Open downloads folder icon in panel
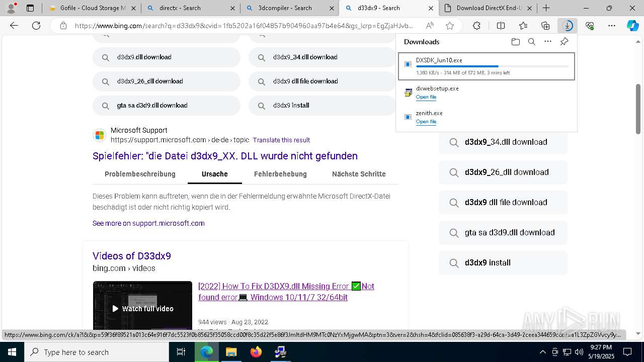This screenshot has height=362, width=644. click(515, 42)
